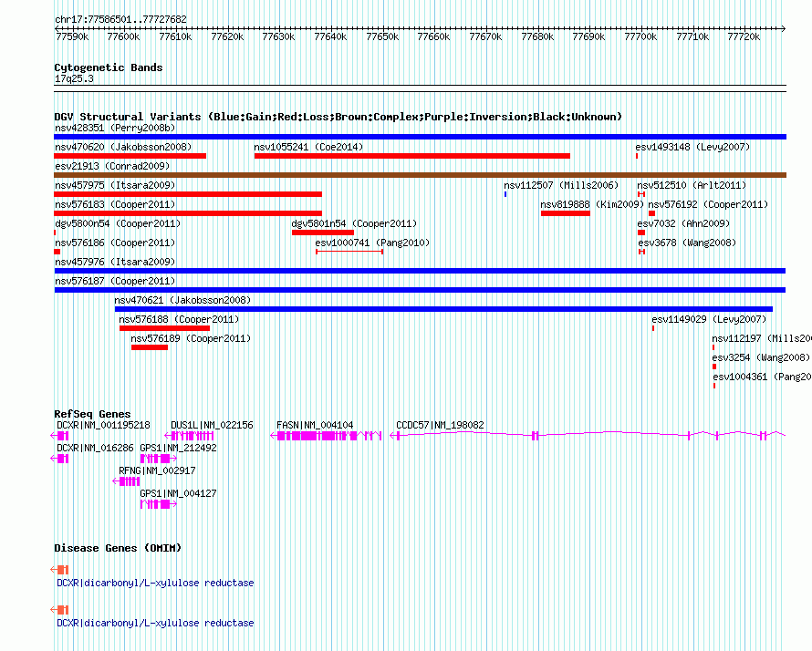Viewport: 812px width, 651px height.
Task: Click the small red esv1493148 variant mark
Action: pyautogui.click(x=637, y=156)
